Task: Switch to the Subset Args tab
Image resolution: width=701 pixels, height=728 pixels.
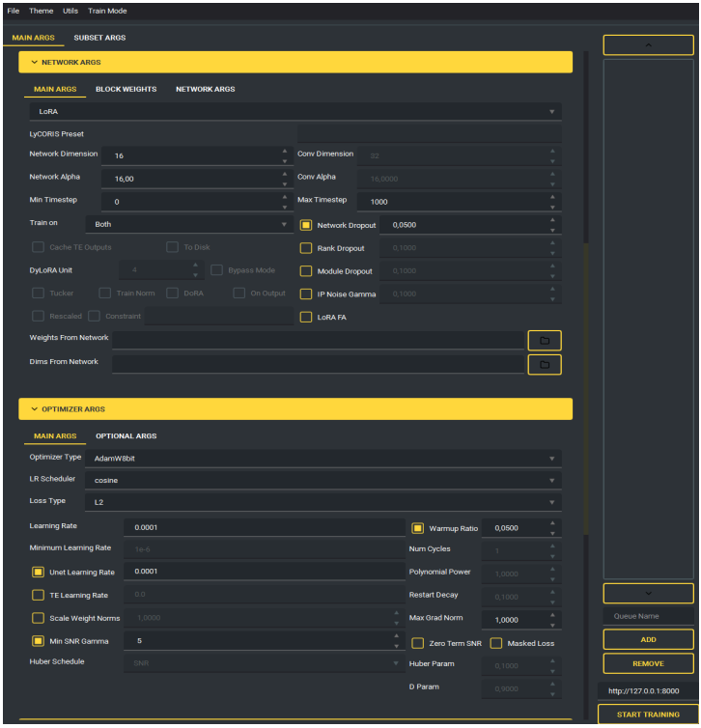Action: coord(99,38)
